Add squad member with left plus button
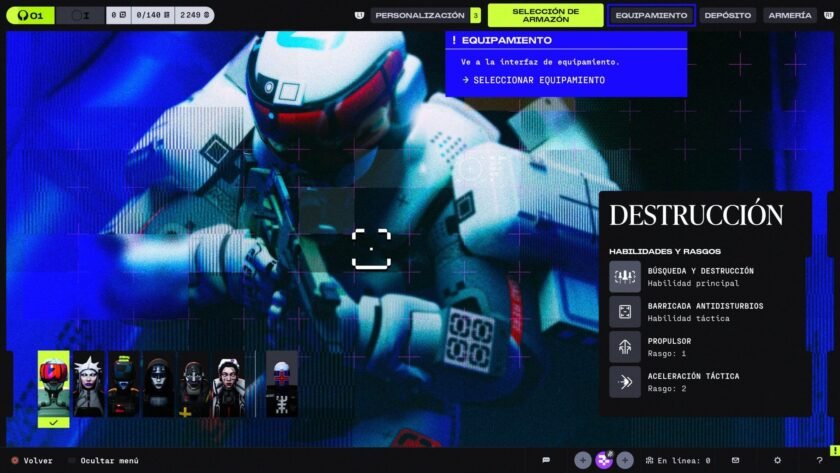Screen dimensions: 840x473 point(582,460)
